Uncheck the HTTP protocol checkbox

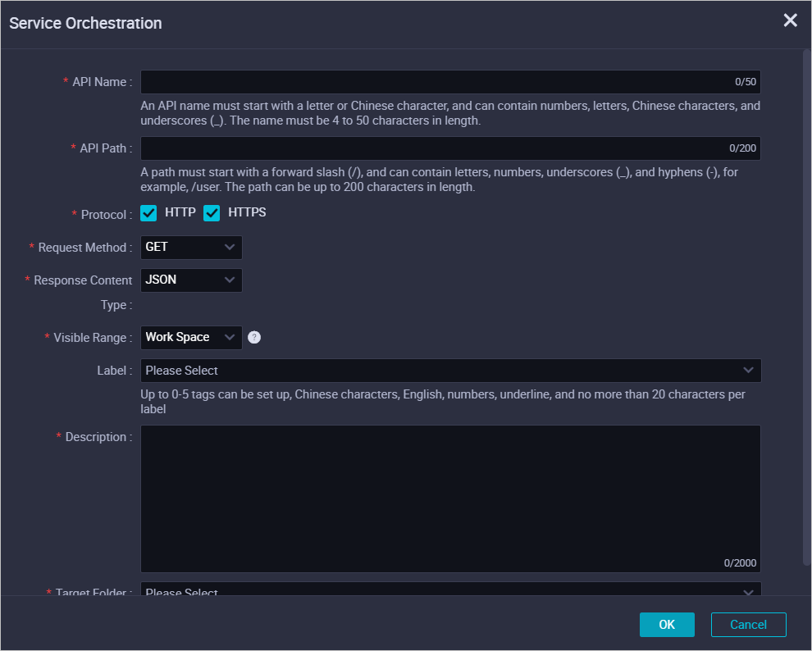coord(148,213)
